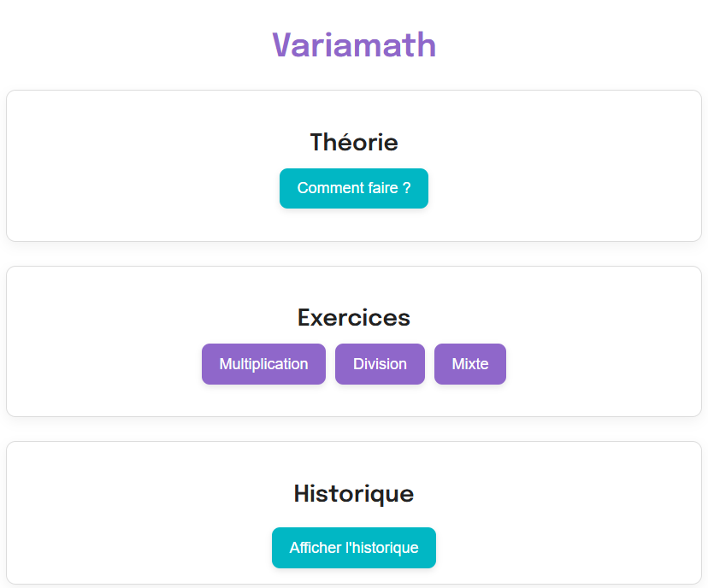Screen dimensions: 708x588
Task: Start the Multiplication exercises
Action: coord(263,364)
